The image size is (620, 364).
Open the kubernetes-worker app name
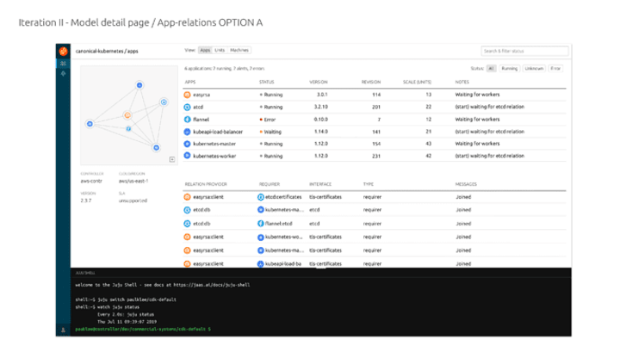coord(214,156)
